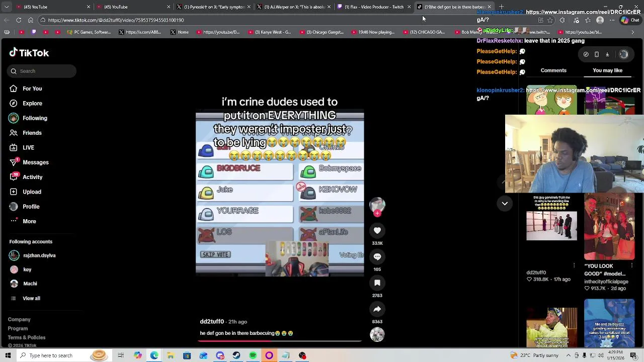Image resolution: width=644 pixels, height=362 pixels.
Task: Switch to the A.J.Warper on X tab
Action: [x=294, y=7]
